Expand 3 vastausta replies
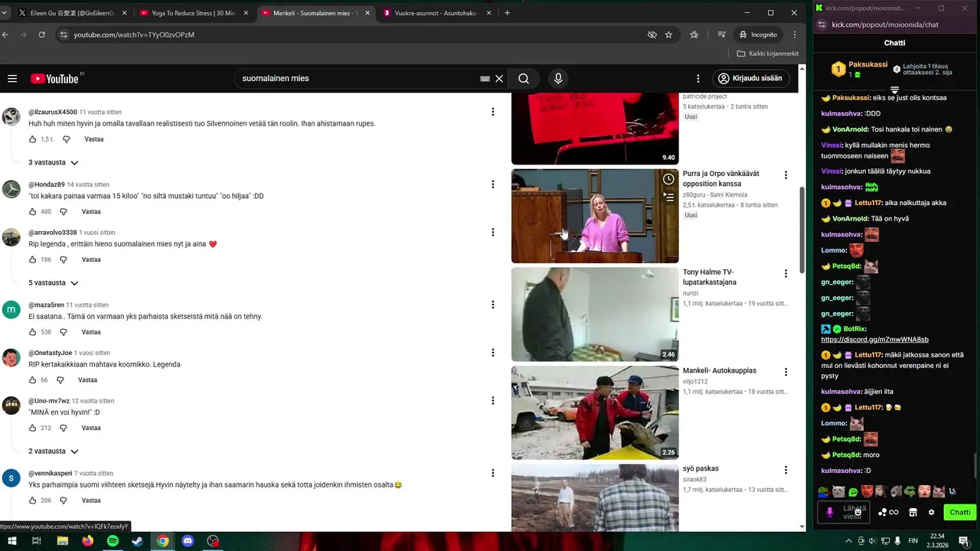Screen dimensions: 980x551 54,162
